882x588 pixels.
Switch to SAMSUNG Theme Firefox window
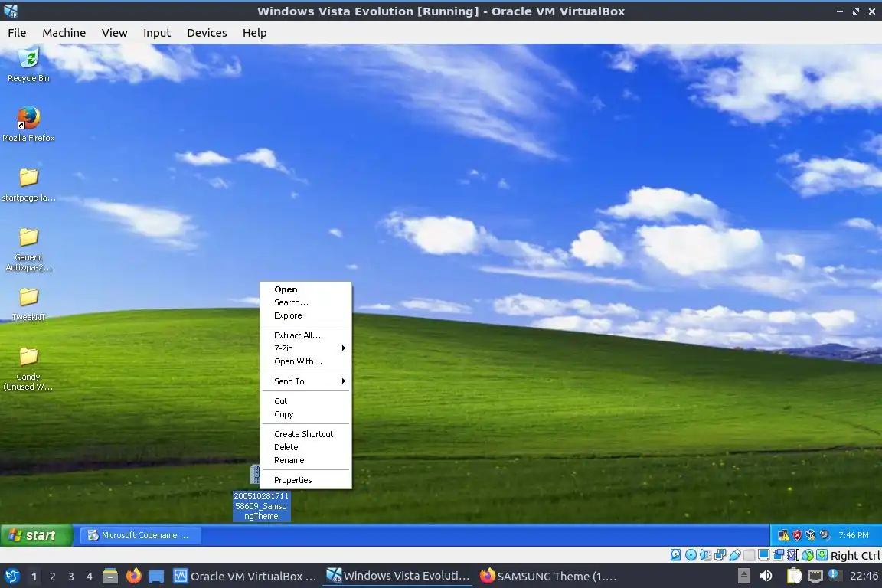pyautogui.click(x=548, y=577)
